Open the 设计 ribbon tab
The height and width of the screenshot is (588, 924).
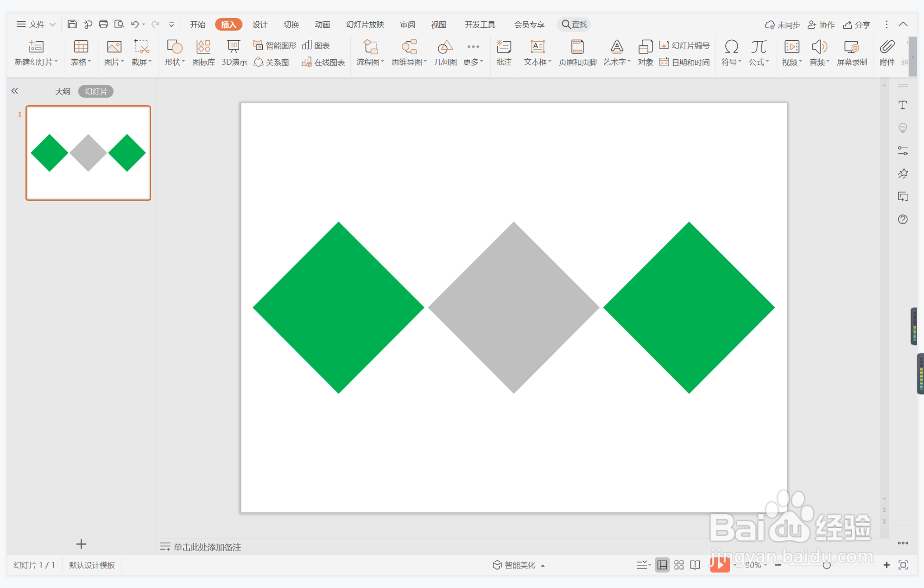tap(259, 25)
